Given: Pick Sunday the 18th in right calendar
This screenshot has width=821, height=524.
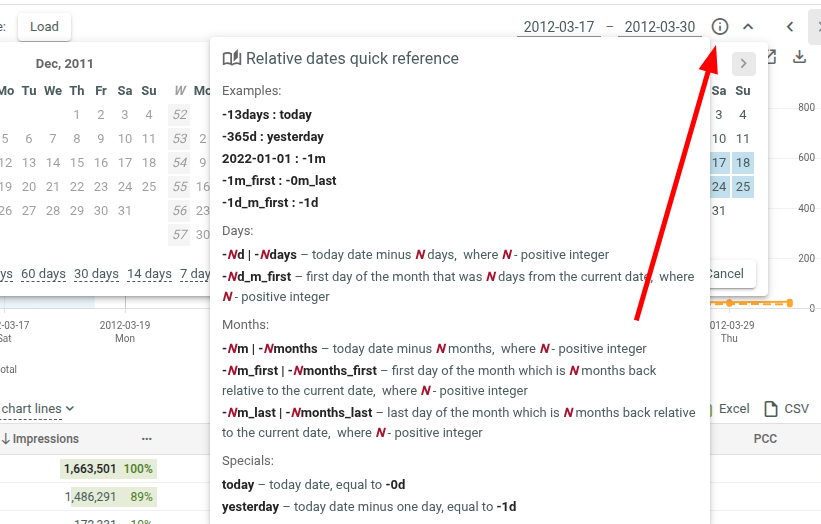Looking at the screenshot, I should 743,163.
